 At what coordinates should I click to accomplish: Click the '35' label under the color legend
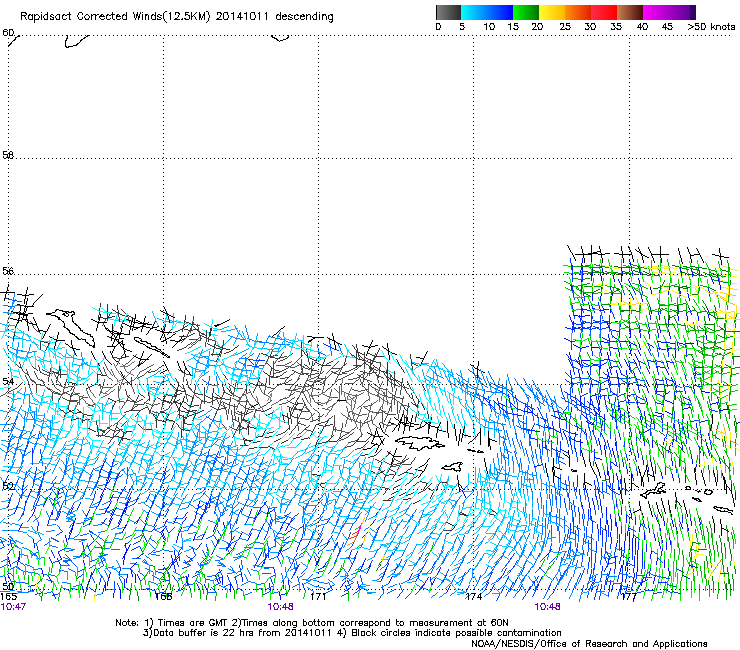tap(616, 27)
